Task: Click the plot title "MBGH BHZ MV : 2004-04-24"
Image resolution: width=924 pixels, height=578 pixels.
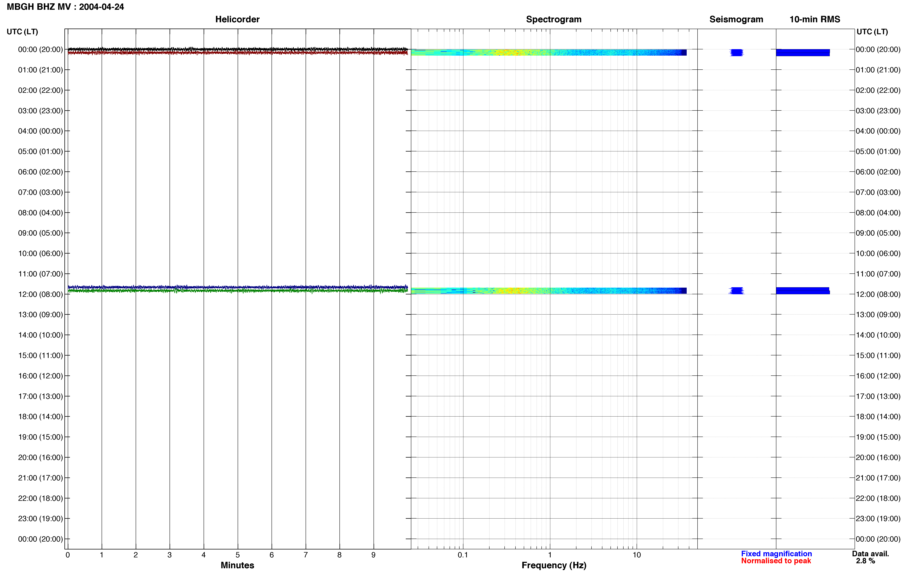Action: click(65, 7)
